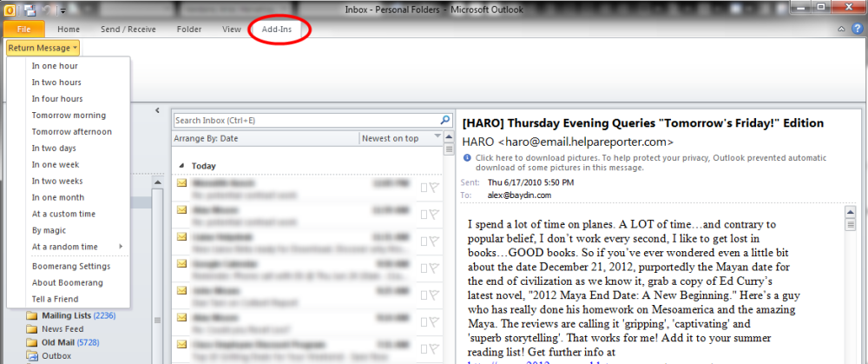Click the Send/Receive All Folders quick access icon
868x364 pixels.
click(30, 10)
